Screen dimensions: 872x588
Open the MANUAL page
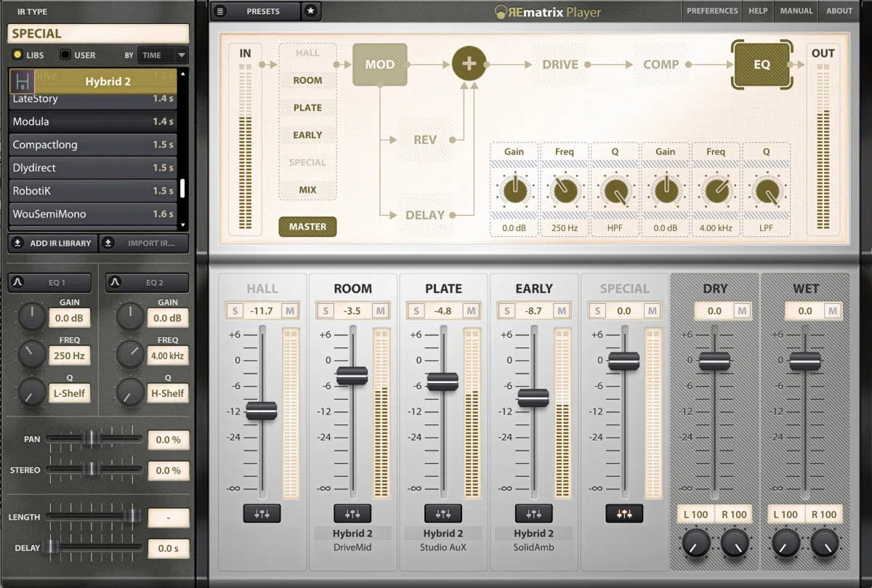tap(796, 11)
